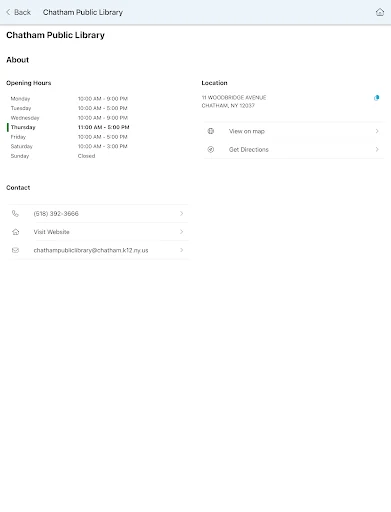Expand the View on map chevron
The image size is (391, 512).
click(x=377, y=131)
